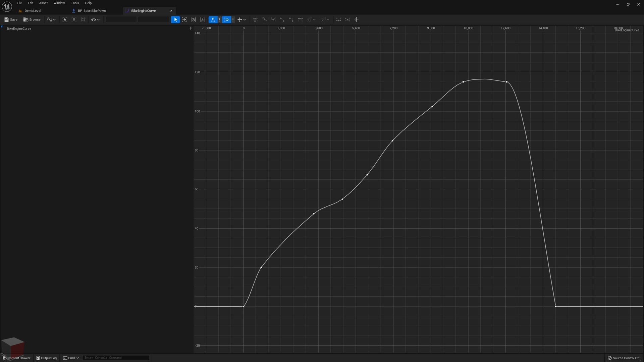Open value snapping options dots

coord(233,20)
